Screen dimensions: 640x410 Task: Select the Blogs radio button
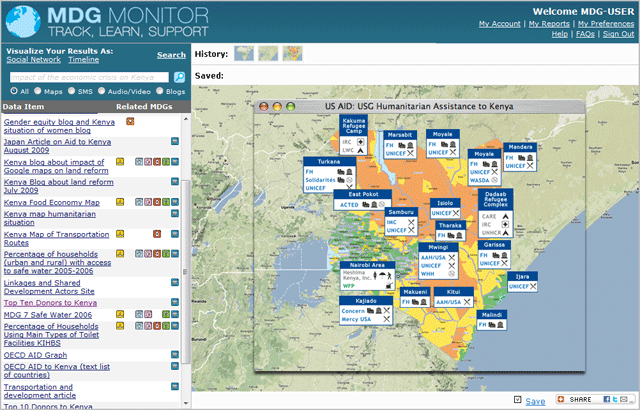tap(160, 91)
